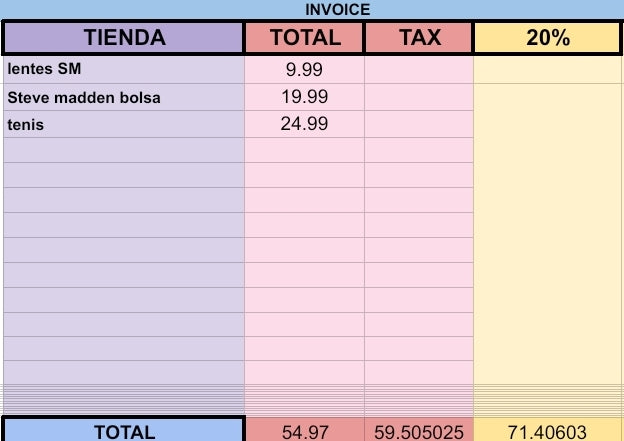Image resolution: width=624 pixels, height=441 pixels.
Task: Select the 9.99 price cell
Action: 305,70
